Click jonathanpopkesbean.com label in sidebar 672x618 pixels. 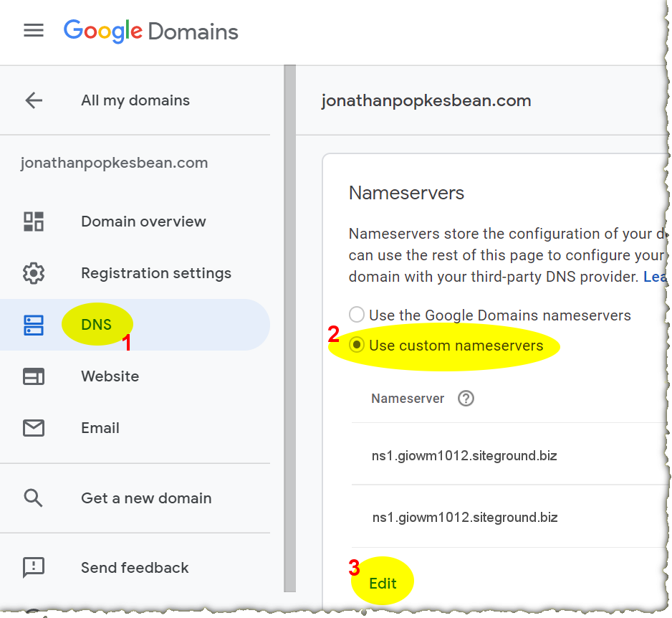[x=114, y=163]
